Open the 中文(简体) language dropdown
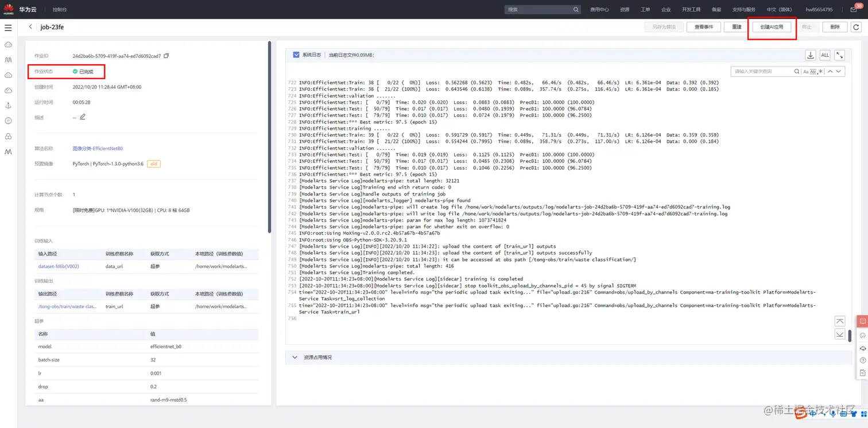 779,10
